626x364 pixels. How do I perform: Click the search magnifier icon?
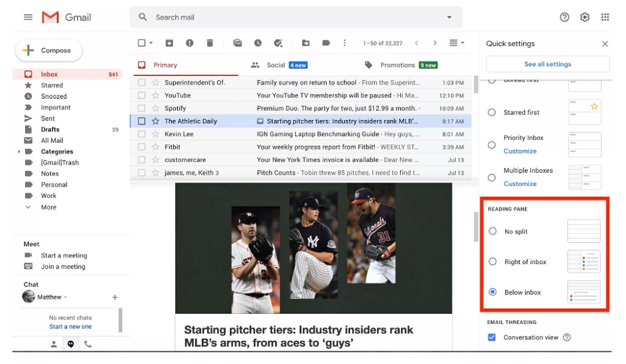[142, 17]
